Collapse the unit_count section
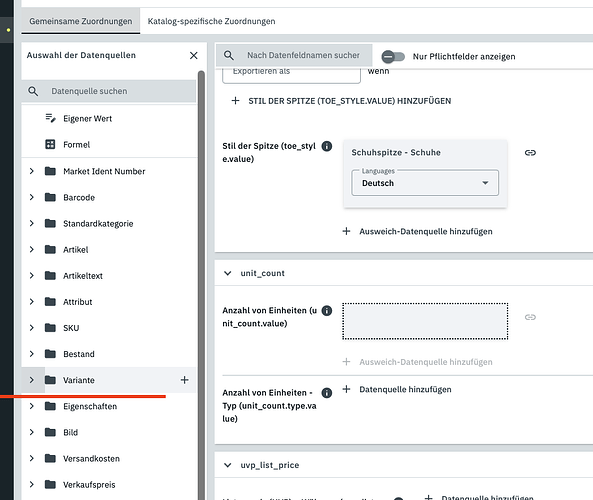Viewport: 593px width, 500px height. [x=227, y=273]
